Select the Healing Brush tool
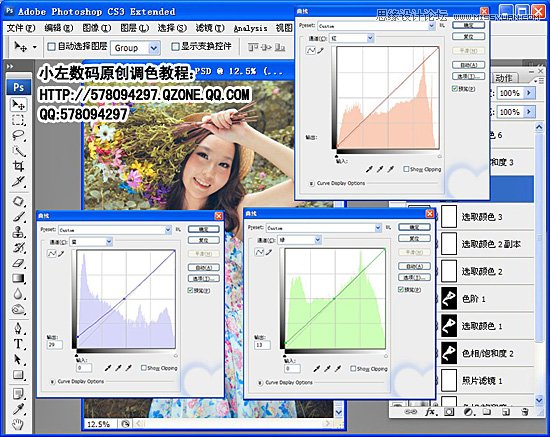550x437 pixels. [18, 201]
